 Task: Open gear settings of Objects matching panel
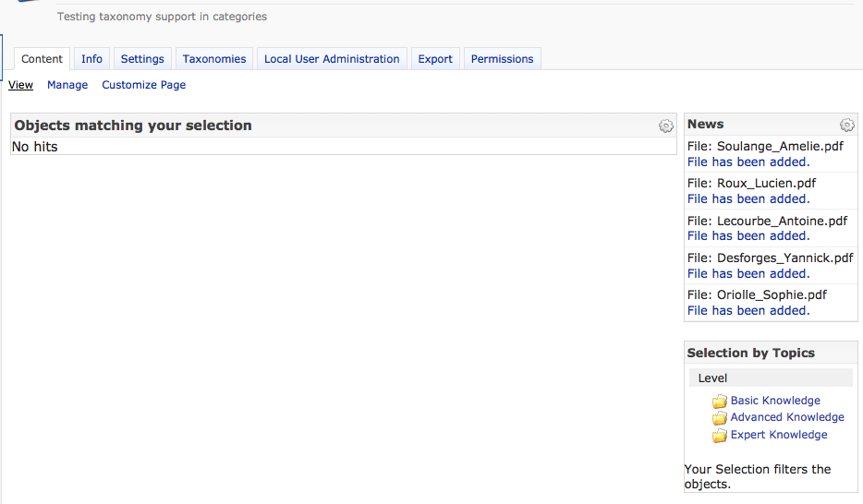pyautogui.click(x=665, y=126)
